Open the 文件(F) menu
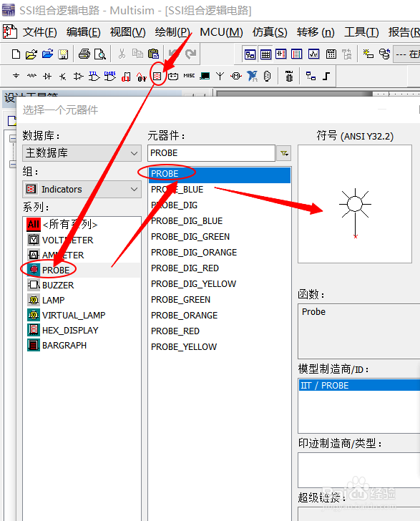The image size is (420, 521). pyautogui.click(x=39, y=32)
